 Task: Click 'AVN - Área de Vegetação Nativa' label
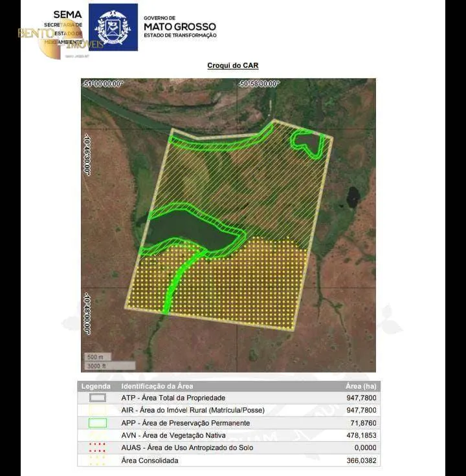coord(173,435)
